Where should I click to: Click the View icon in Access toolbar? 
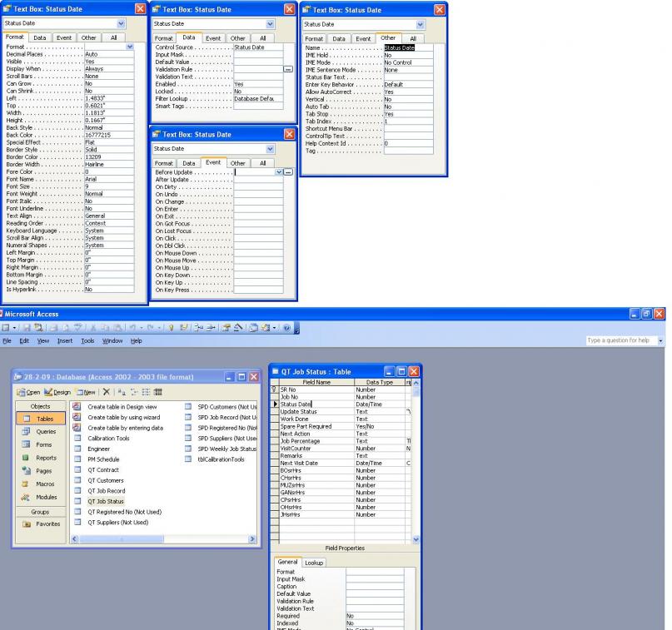pos(6,328)
